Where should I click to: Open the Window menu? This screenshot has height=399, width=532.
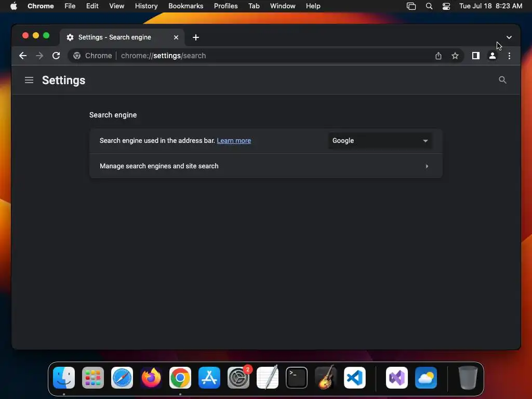[283, 6]
